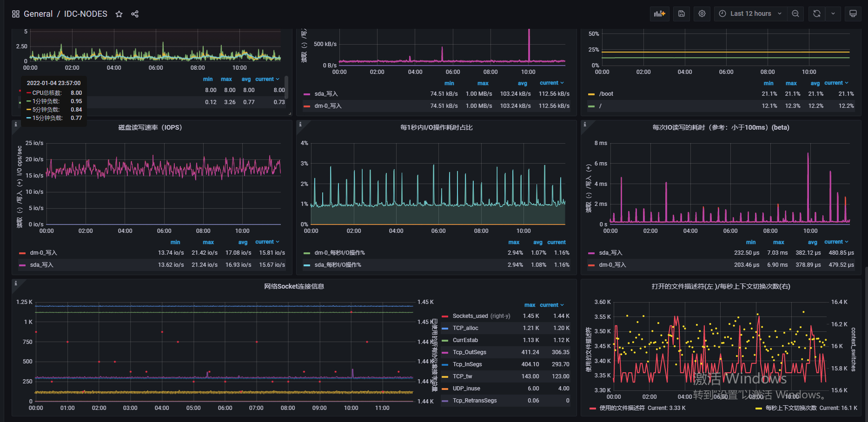Toggle TCP_alloc series in legend
Viewport: 868px width, 422px height.
point(465,328)
